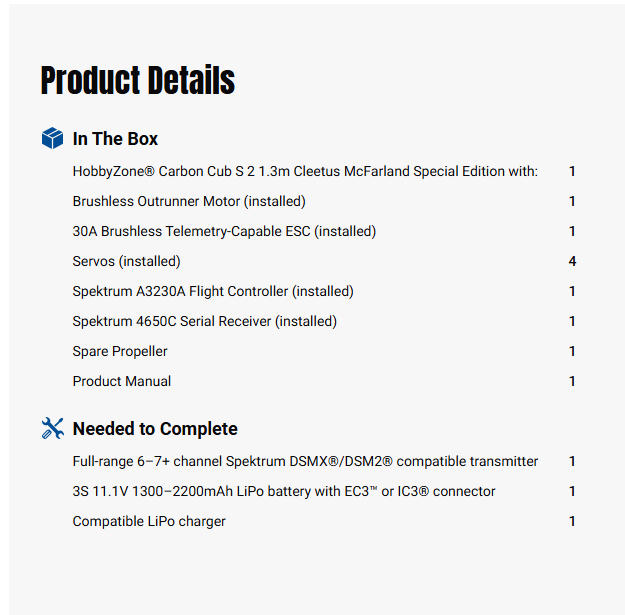This screenshot has height=615, width=625.
Task: Click the Compatible LiPo charger item
Action: coord(149,521)
